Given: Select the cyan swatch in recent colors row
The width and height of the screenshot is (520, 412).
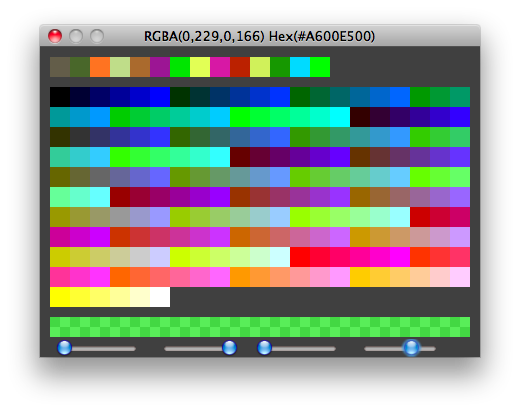Looking at the screenshot, I should [300, 67].
